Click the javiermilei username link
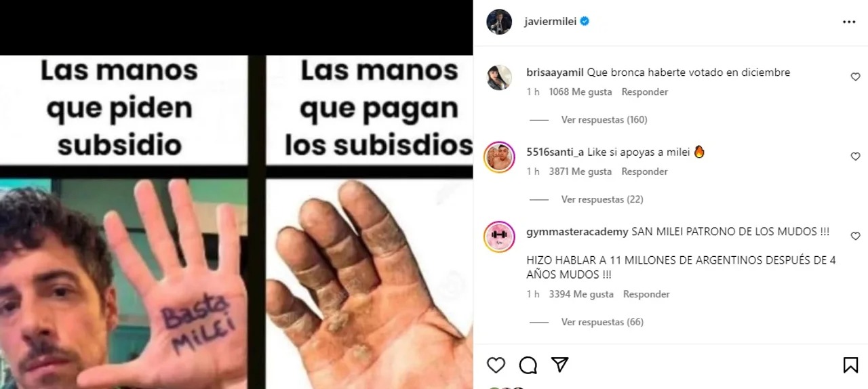The width and height of the screenshot is (868, 389). (x=550, y=22)
